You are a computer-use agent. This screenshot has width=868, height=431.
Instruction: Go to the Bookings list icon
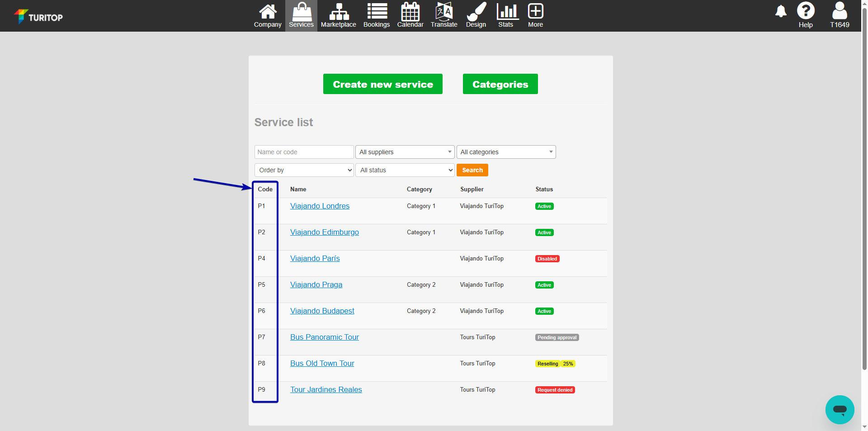[377, 12]
